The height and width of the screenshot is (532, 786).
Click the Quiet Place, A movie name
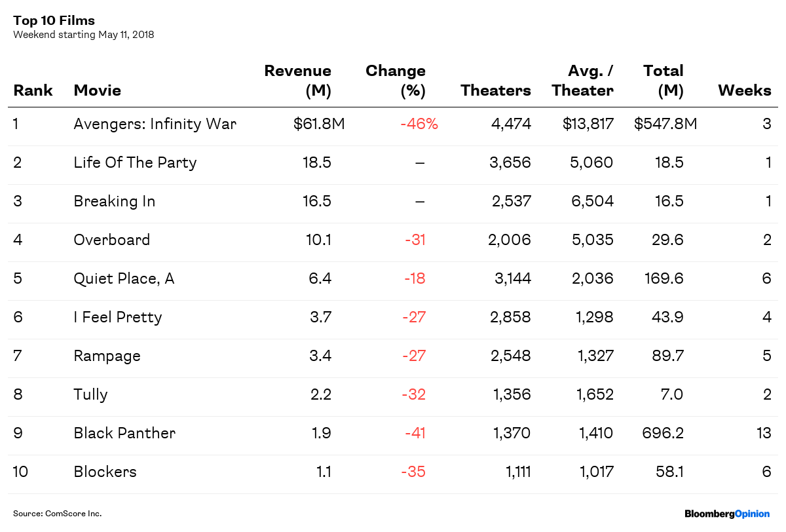(x=124, y=278)
